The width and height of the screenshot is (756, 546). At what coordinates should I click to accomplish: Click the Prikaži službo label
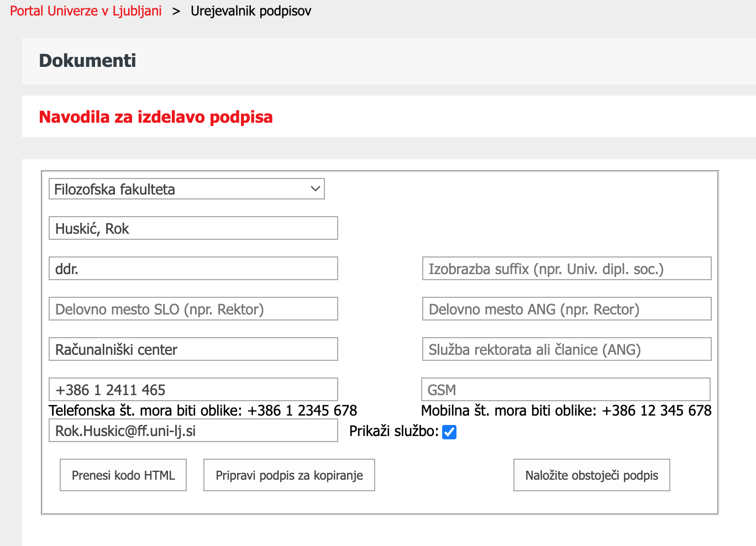tap(394, 431)
